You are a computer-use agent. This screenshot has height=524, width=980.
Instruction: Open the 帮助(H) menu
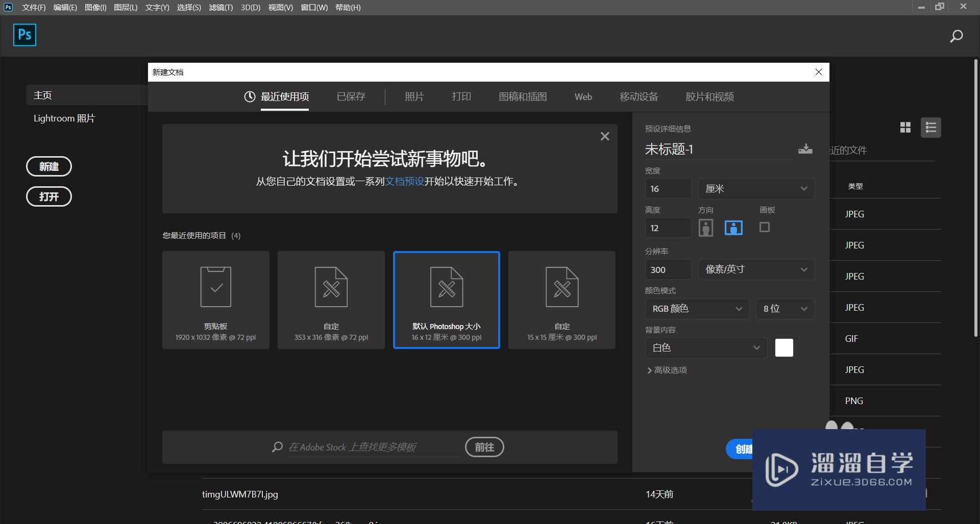(x=348, y=8)
